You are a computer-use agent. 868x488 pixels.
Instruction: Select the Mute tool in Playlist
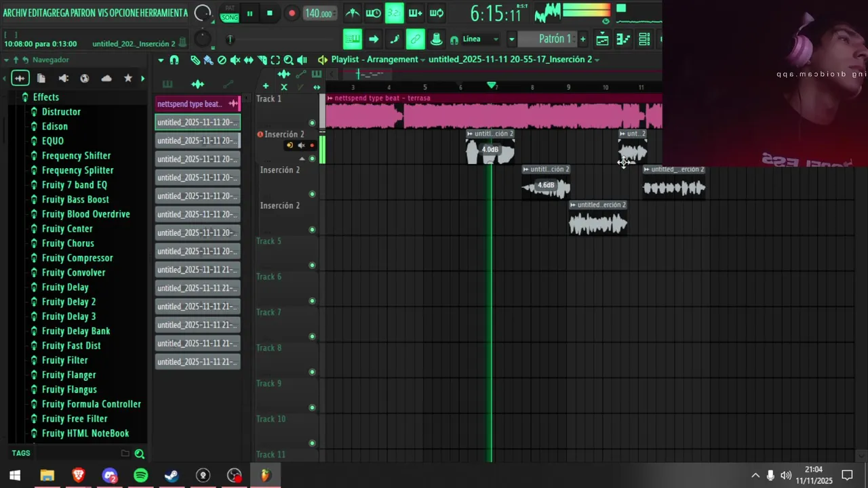(235, 60)
